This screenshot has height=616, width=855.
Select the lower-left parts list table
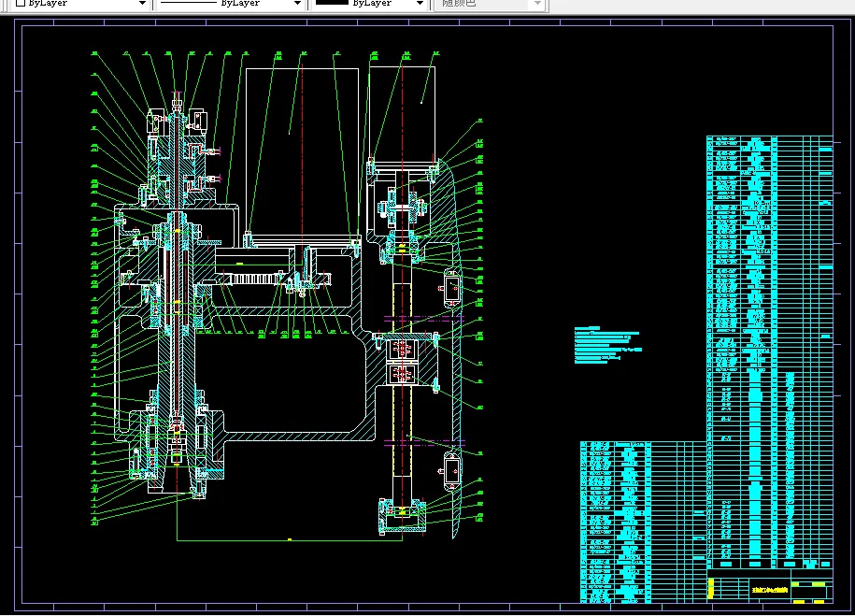point(644,523)
